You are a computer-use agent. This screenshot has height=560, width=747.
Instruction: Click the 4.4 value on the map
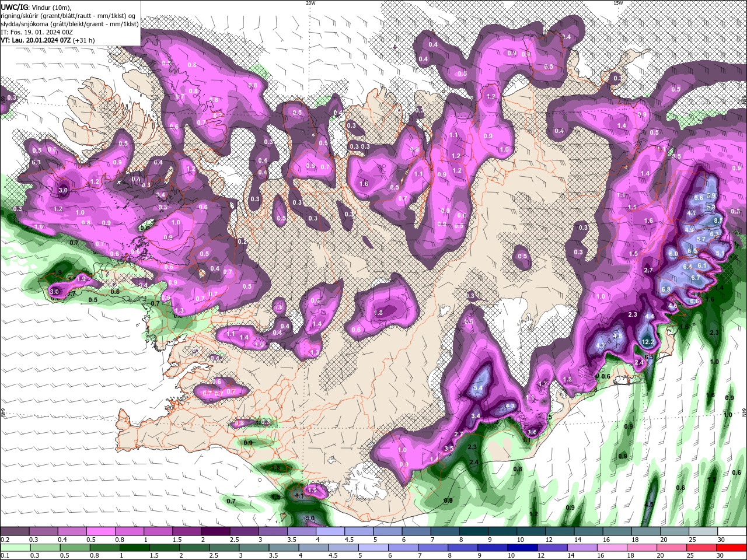[x=650, y=316]
